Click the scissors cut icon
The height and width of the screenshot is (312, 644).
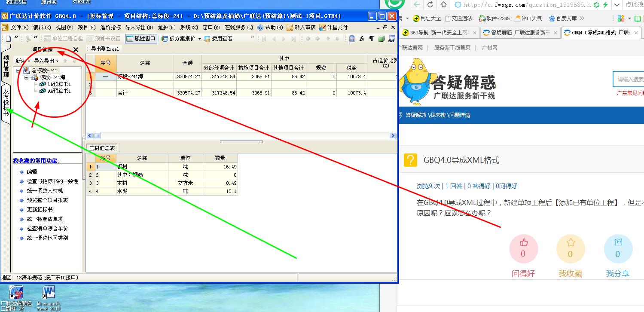pyautogui.click(x=28, y=39)
